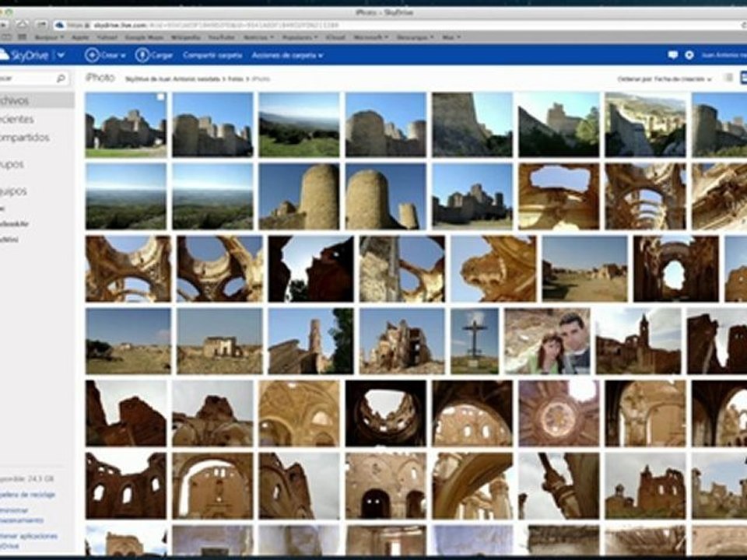747x560 pixels.
Task: Open the Crear dropdown menu
Action: click(x=113, y=55)
